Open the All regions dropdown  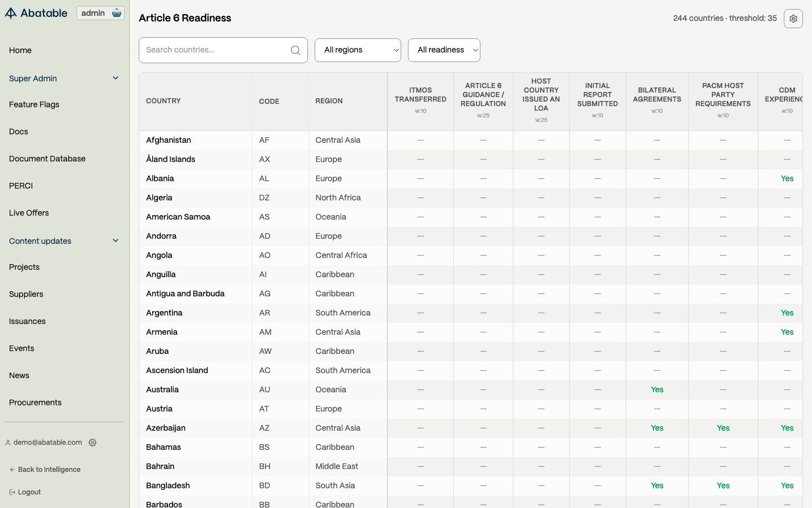click(x=358, y=50)
